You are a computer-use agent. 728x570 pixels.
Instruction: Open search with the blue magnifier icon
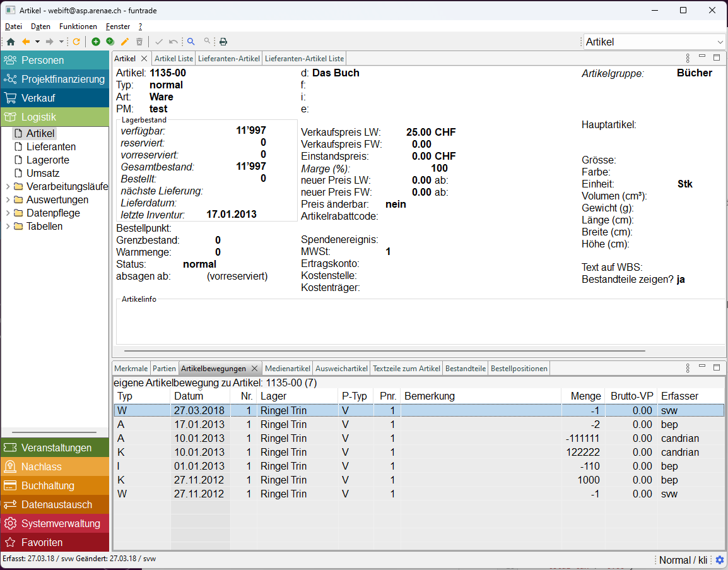191,42
